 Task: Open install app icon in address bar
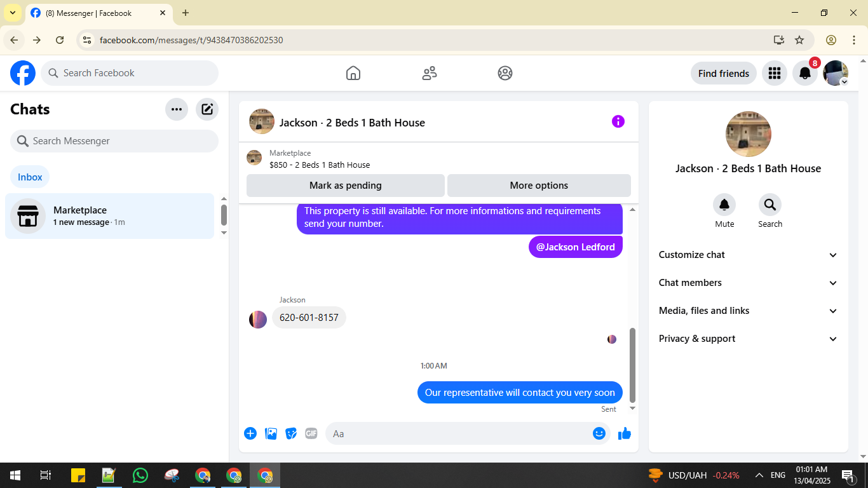(779, 40)
